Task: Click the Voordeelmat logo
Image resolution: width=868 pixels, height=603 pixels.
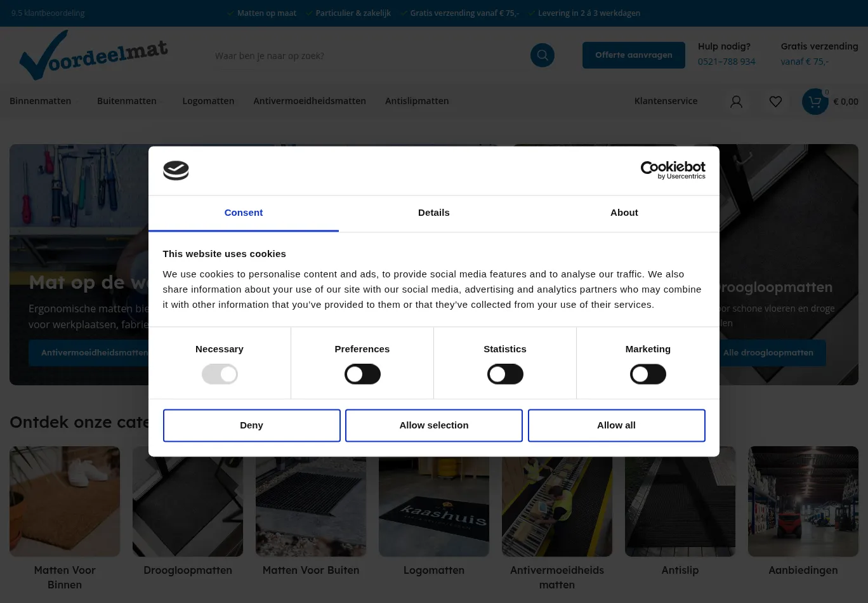Action: 93,56
